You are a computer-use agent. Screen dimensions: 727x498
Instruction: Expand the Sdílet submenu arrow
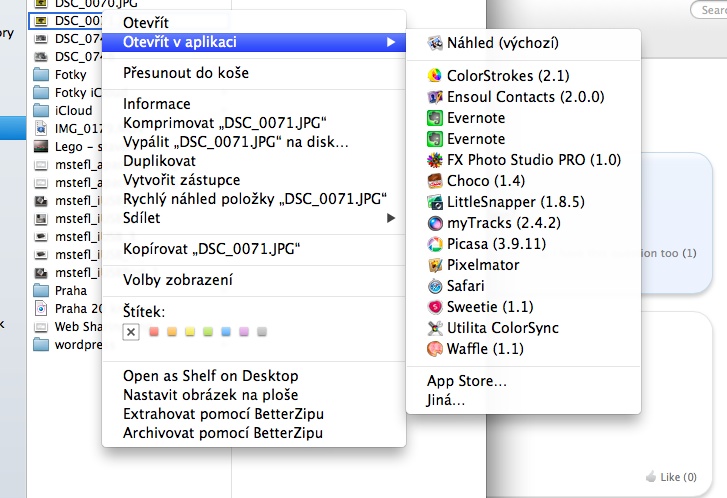391,217
